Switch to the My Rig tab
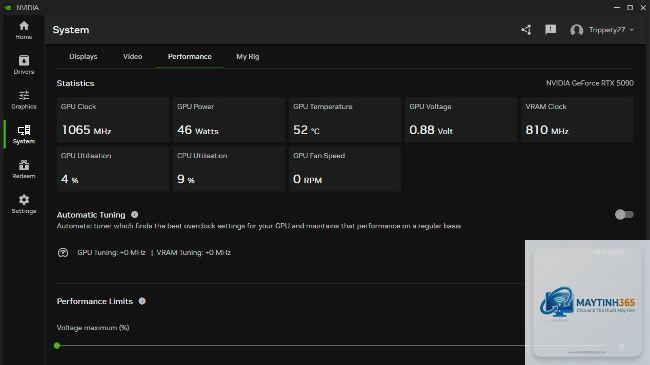Viewport: 650px width, 365px height. (248, 56)
